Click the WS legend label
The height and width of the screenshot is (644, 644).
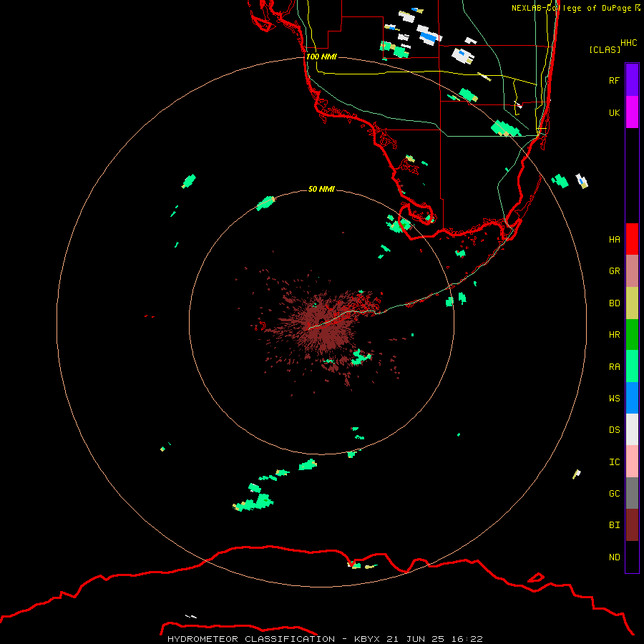click(x=614, y=399)
